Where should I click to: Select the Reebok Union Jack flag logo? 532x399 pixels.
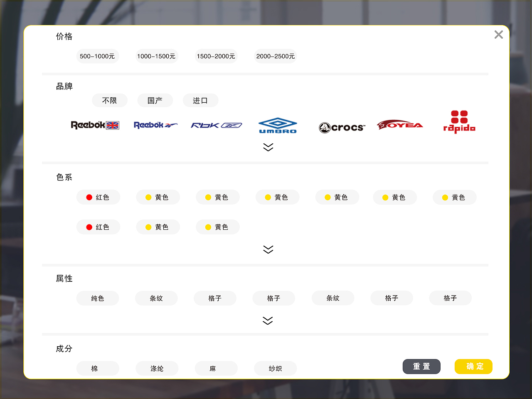pyautogui.click(x=95, y=125)
